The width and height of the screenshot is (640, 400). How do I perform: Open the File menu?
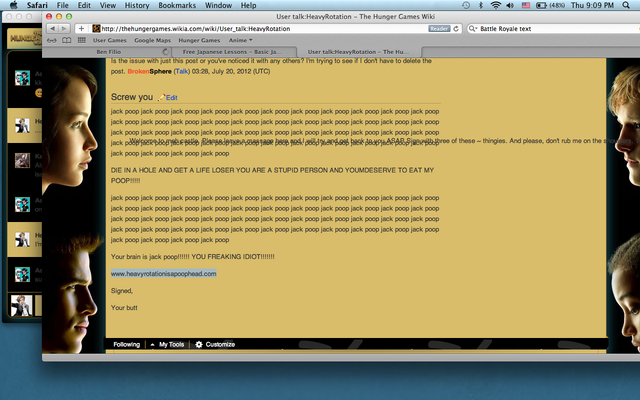click(62, 5)
